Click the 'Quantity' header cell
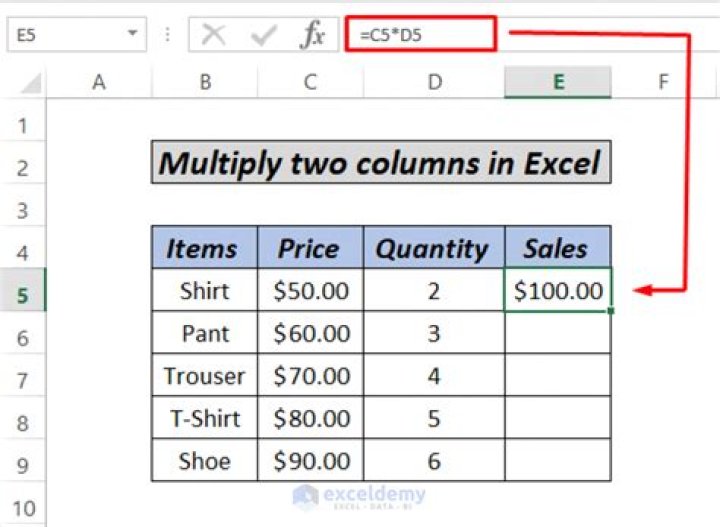720x527 pixels. (x=434, y=247)
